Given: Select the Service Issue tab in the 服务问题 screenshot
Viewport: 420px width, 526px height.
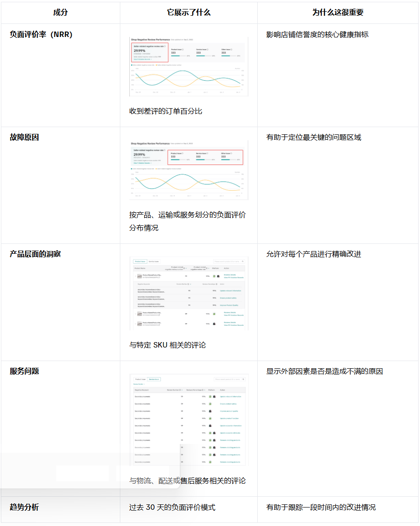Looking at the screenshot, I should 154,379.
